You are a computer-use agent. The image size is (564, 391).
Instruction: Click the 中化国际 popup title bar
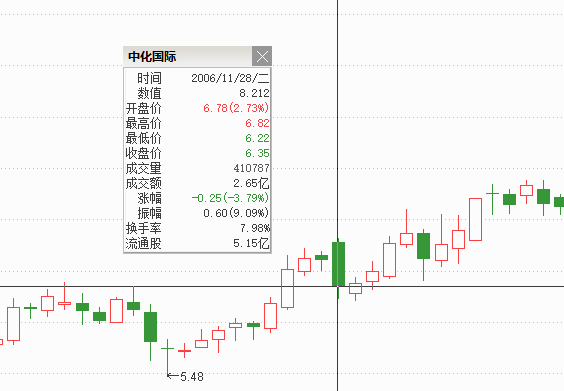click(188, 56)
